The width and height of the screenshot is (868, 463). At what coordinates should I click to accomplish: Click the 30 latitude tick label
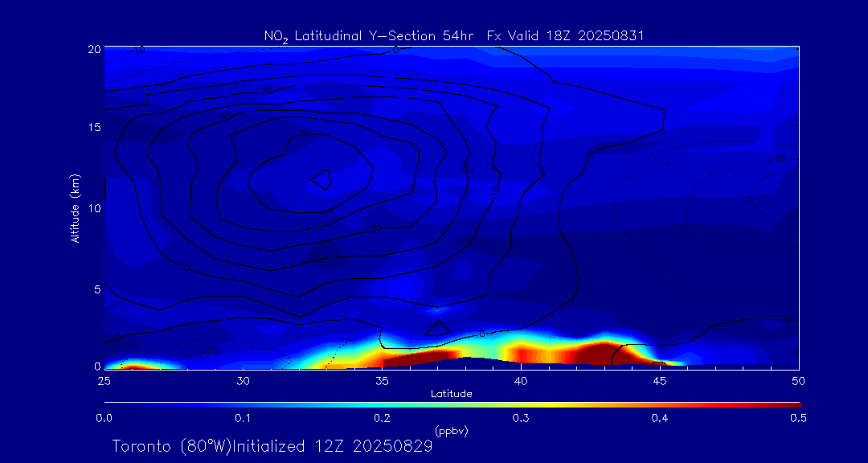tap(244, 380)
